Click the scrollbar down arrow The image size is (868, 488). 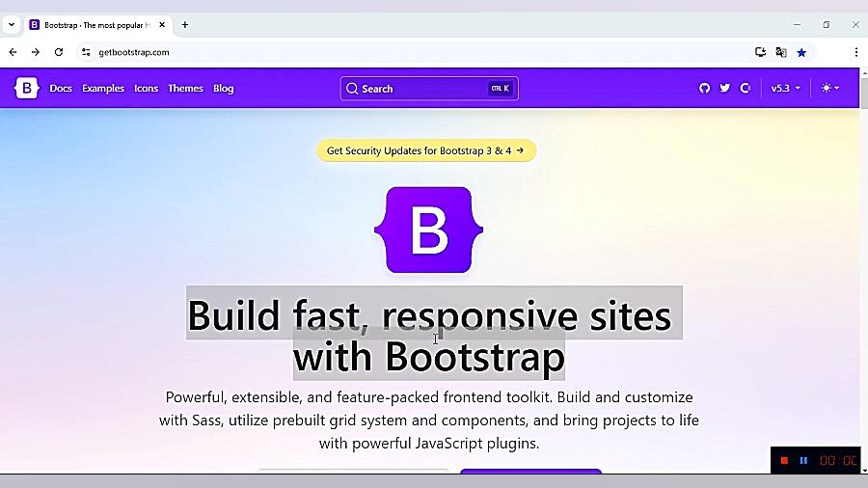coord(864,471)
